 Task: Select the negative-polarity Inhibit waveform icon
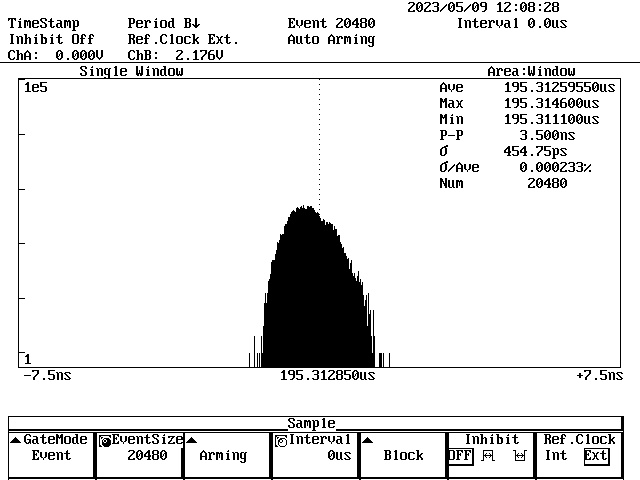coord(519,456)
